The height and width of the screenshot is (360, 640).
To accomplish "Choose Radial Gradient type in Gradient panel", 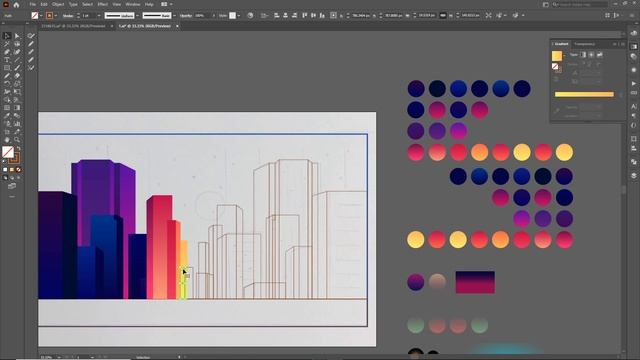I will [591, 54].
